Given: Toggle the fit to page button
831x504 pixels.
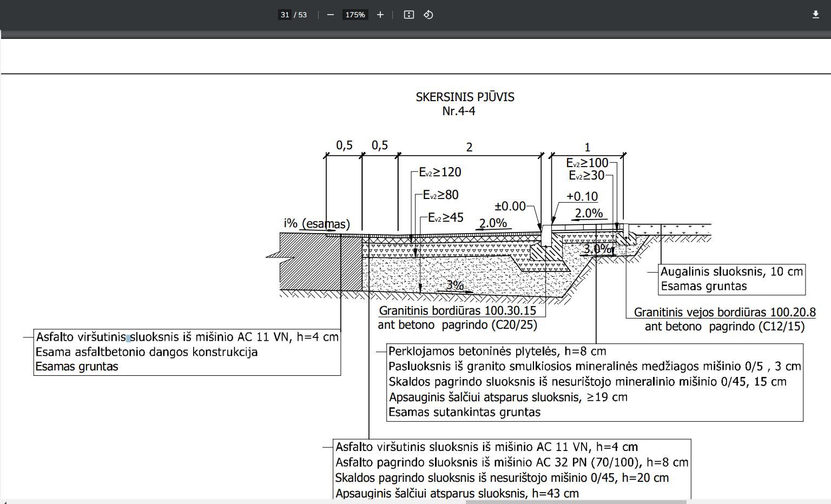Looking at the screenshot, I should (409, 15).
